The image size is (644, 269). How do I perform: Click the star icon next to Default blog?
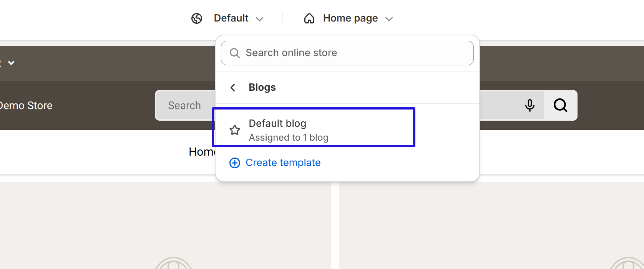235,130
